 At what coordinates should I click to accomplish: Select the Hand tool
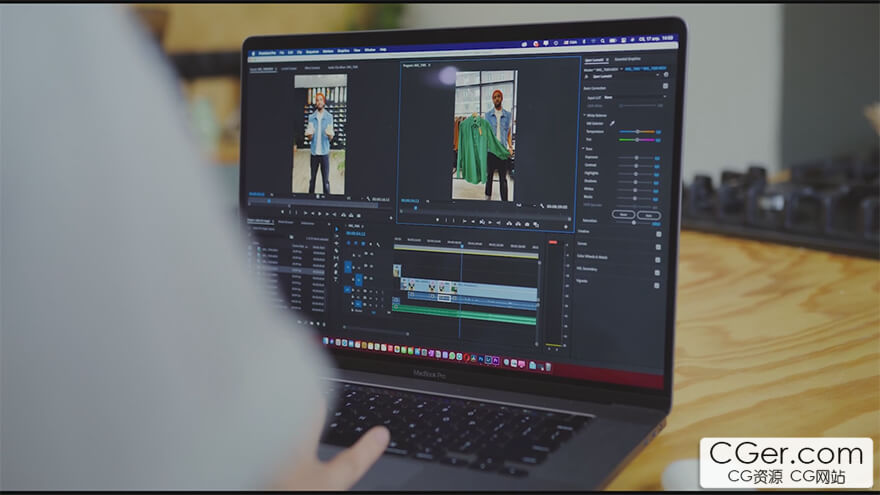[337, 272]
